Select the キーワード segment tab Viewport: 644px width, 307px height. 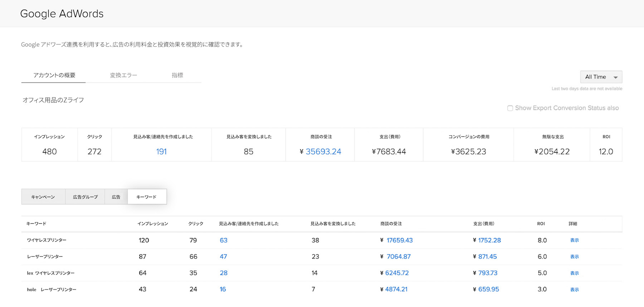(x=147, y=197)
